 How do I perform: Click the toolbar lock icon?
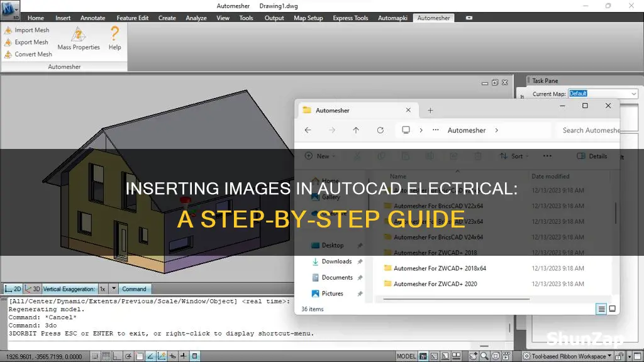click(x=619, y=356)
